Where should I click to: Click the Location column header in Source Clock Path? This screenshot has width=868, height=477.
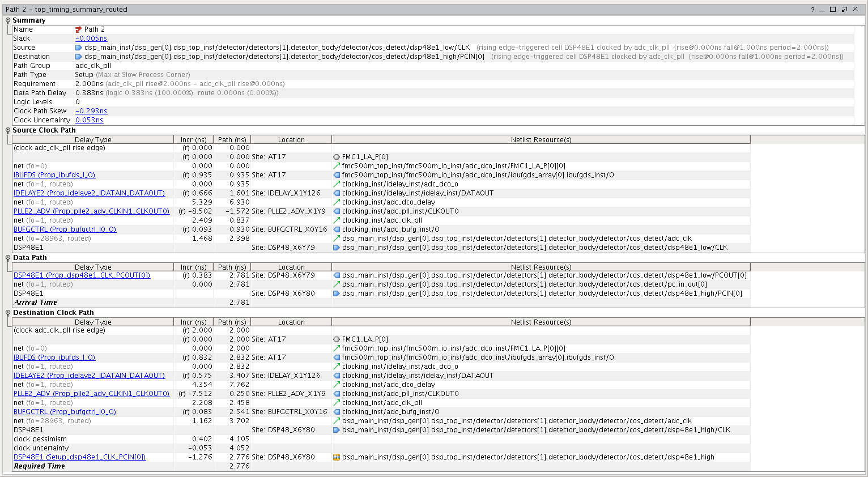[291, 140]
